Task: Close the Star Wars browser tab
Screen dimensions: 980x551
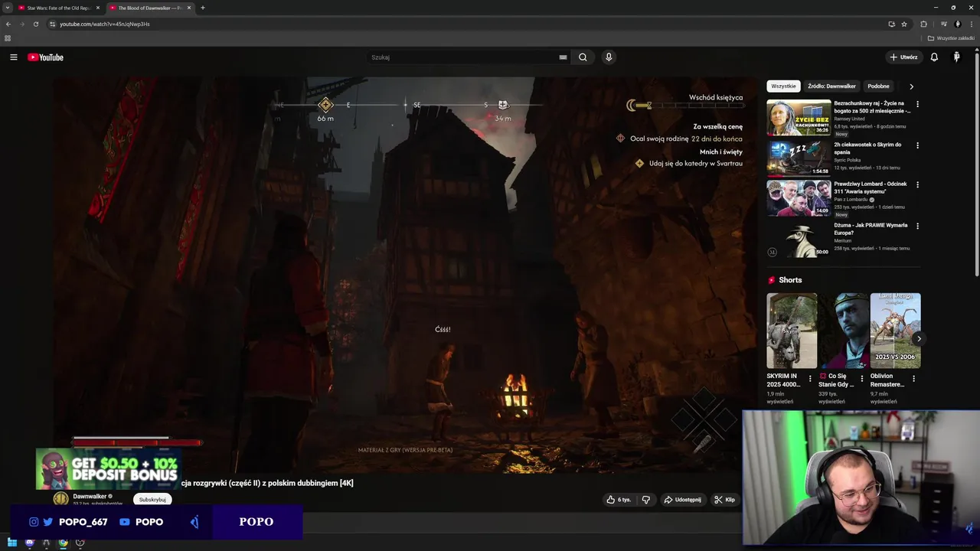Action: tap(98, 8)
